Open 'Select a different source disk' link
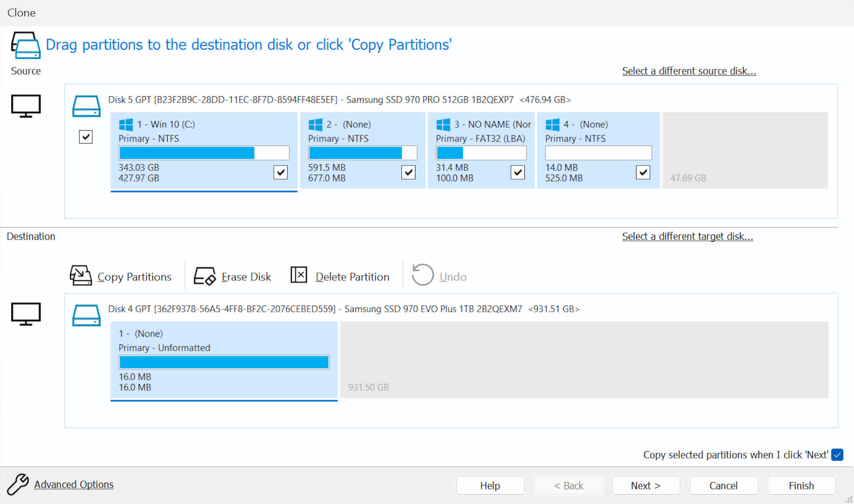 (689, 71)
